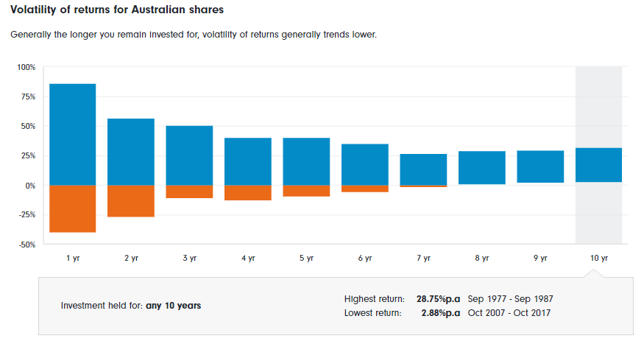This screenshot has width=644, height=344.
Task: Select the blue bar for 2 yr
Action: pos(131,152)
